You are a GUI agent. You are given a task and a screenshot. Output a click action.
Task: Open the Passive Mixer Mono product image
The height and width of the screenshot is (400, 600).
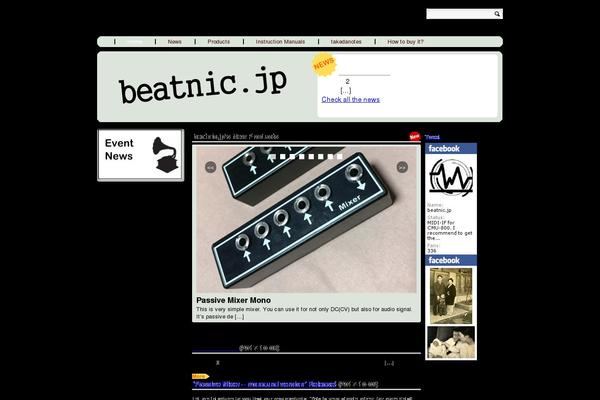[x=306, y=219]
